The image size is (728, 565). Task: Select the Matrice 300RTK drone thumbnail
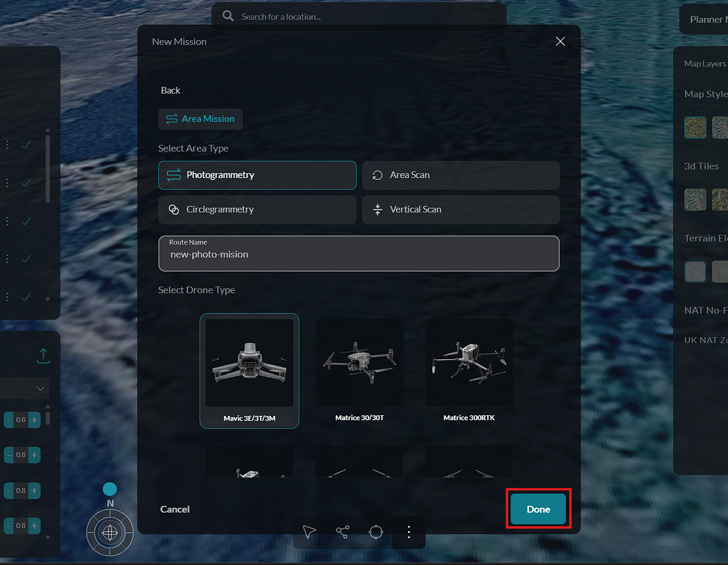(x=469, y=371)
